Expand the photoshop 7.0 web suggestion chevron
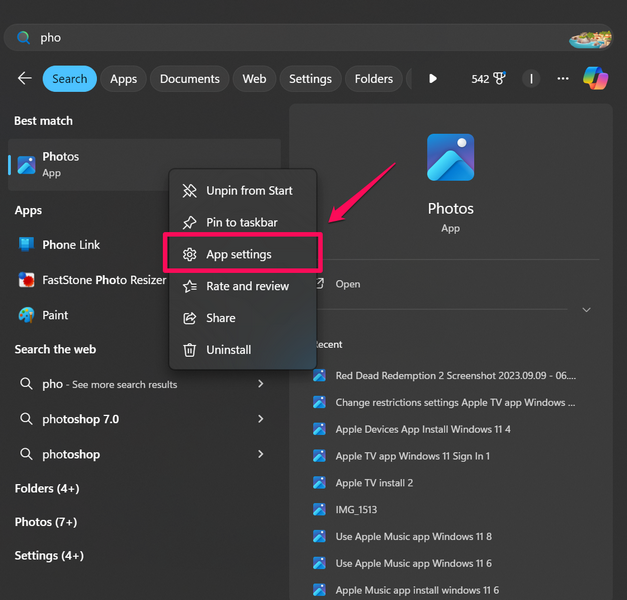 click(x=261, y=419)
